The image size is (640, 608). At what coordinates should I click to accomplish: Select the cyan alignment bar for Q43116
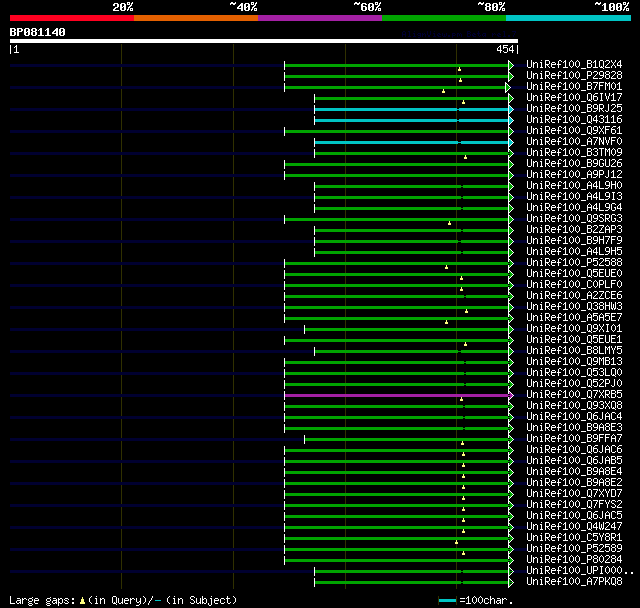tap(411, 120)
